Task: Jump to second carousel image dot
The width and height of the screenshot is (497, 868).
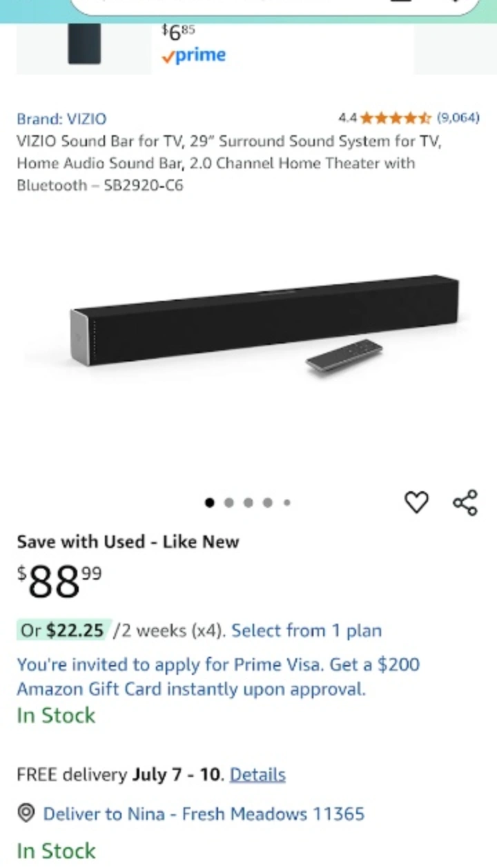Action: coord(229,502)
